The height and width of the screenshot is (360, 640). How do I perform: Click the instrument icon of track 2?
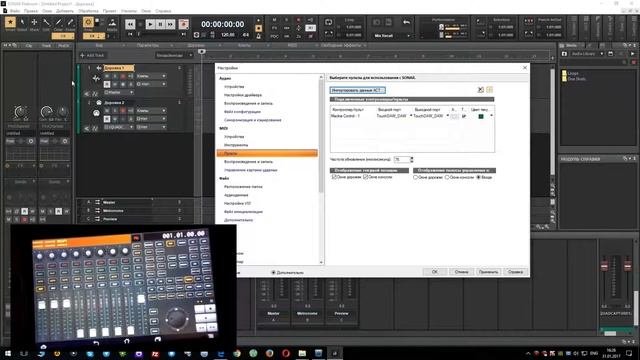pos(96,113)
